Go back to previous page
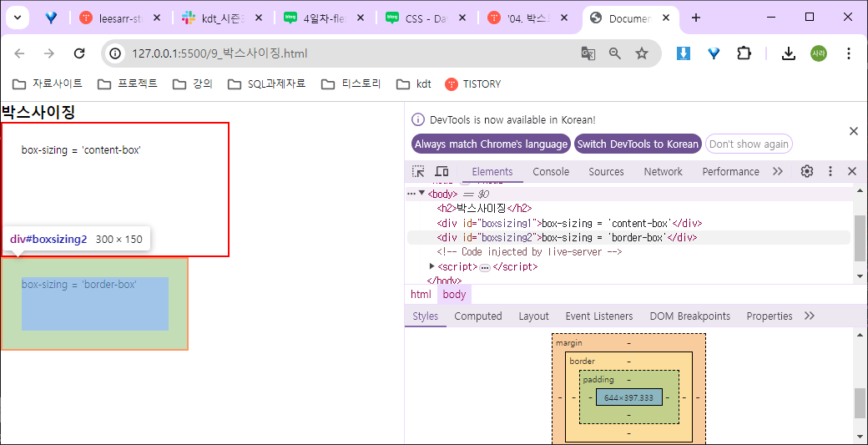The image size is (868, 445). pyautogui.click(x=19, y=53)
